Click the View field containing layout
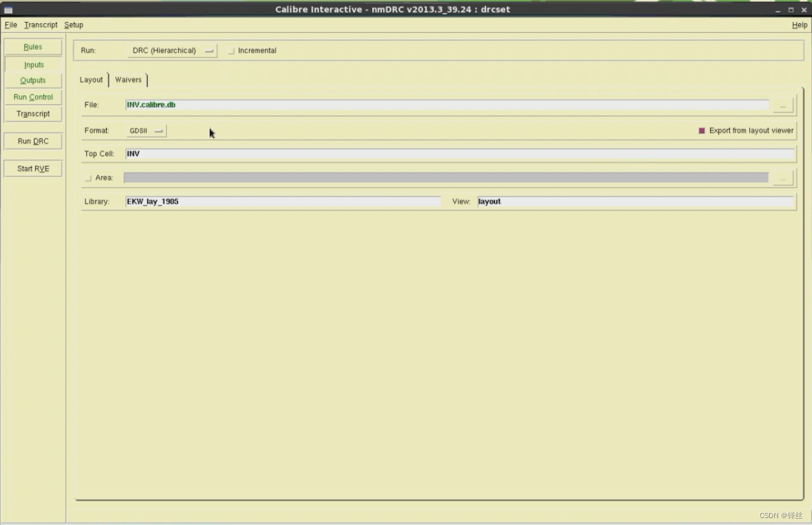Image resolution: width=812 pixels, height=525 pixels. (x=636, y=202)
